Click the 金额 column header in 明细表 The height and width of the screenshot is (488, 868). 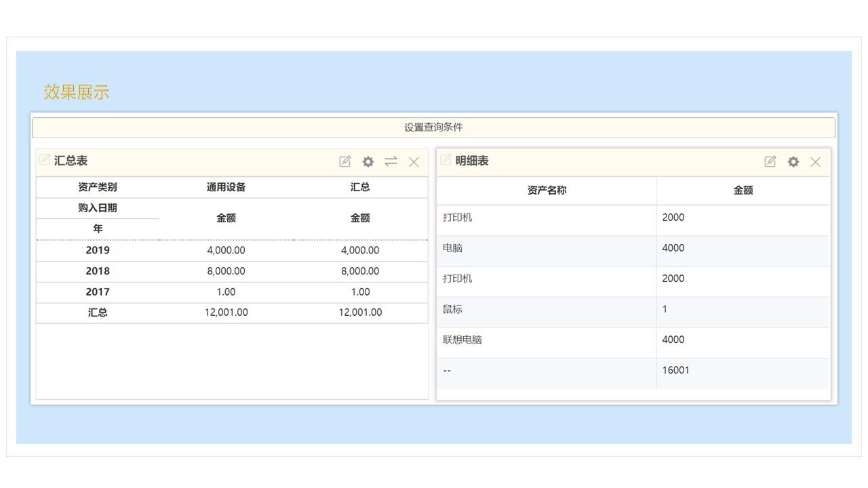(x=743, y=190)
